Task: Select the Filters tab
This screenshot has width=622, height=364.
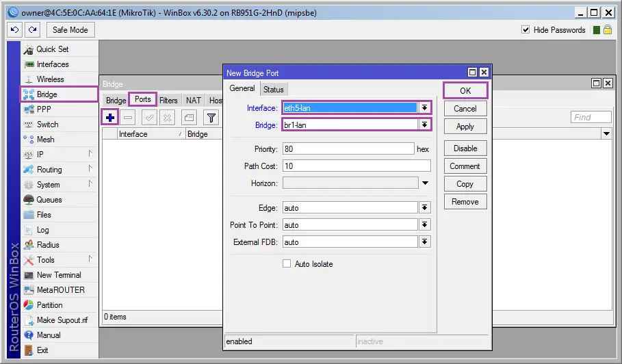Action: 168,101
